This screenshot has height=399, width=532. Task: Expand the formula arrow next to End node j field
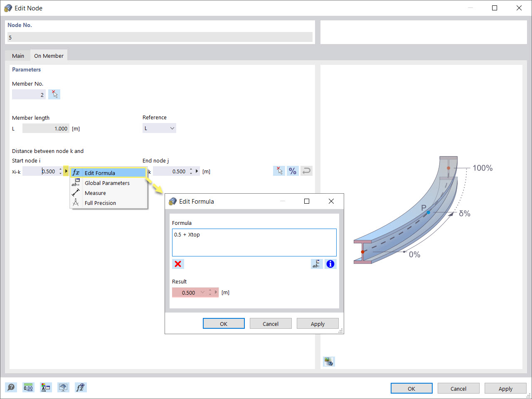click(197, 171)
